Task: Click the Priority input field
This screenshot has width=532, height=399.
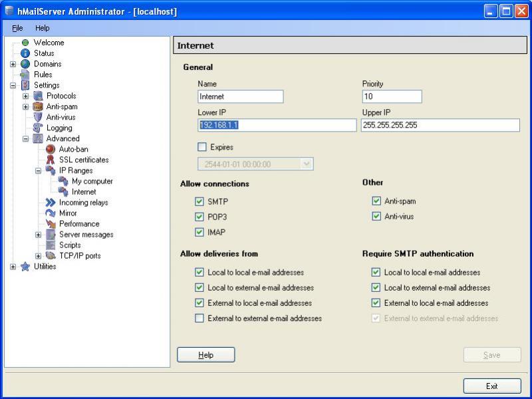Action: (392, 96)
